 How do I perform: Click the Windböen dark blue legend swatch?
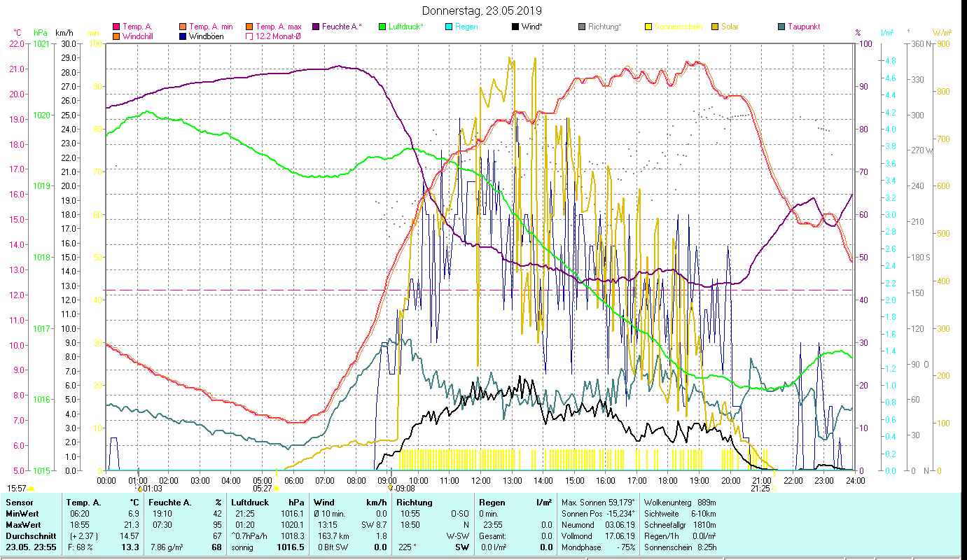click(x=183, y=36)
